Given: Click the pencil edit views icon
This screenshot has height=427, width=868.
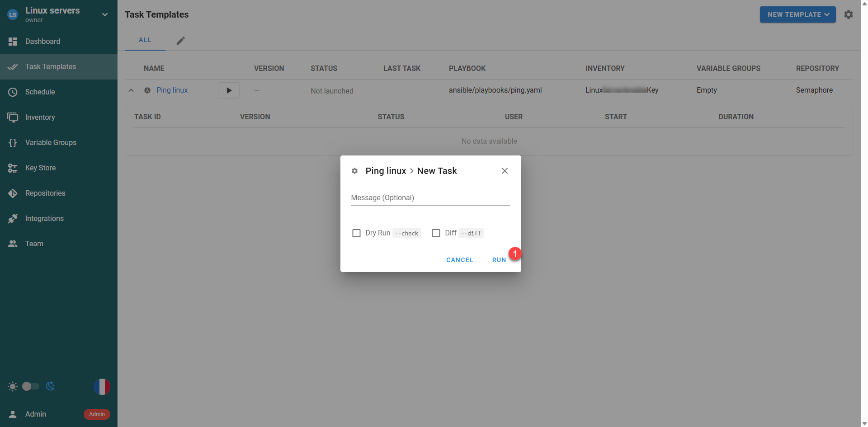Looking at the screenshot, I should [181, 41].
